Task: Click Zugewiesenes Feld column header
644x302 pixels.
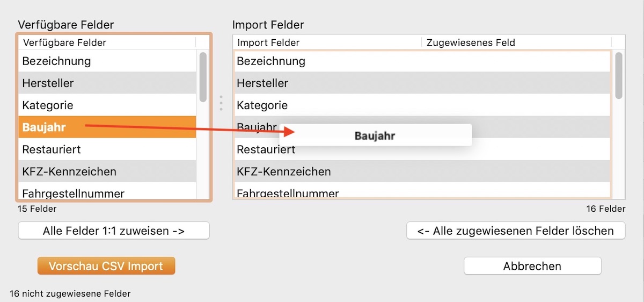Action: tap(471, 42)
